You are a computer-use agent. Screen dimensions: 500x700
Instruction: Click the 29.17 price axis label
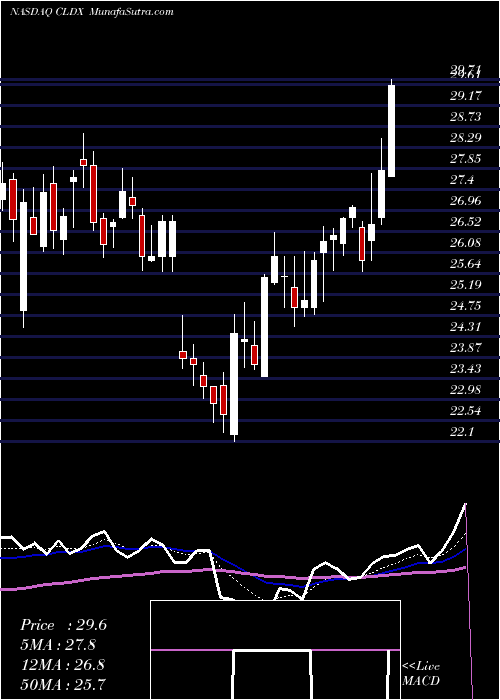466,96
